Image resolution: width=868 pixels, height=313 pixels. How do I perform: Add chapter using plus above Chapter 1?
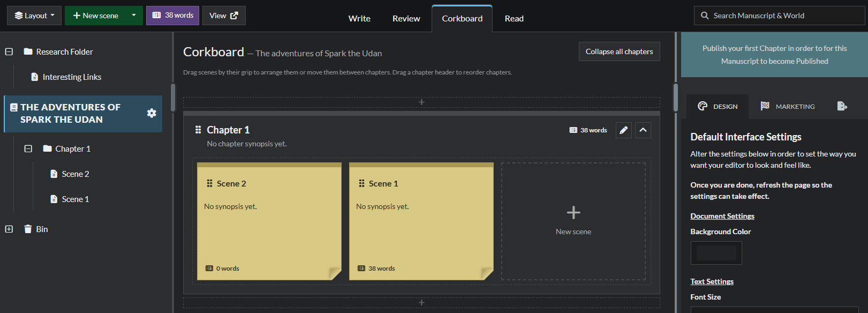click(421, 102)
